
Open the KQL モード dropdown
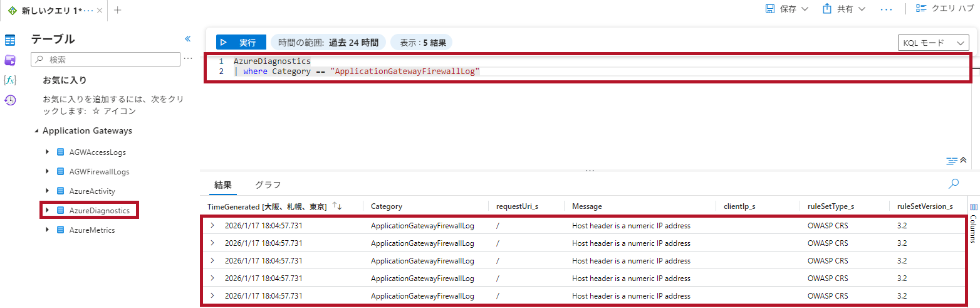[933, 43]
